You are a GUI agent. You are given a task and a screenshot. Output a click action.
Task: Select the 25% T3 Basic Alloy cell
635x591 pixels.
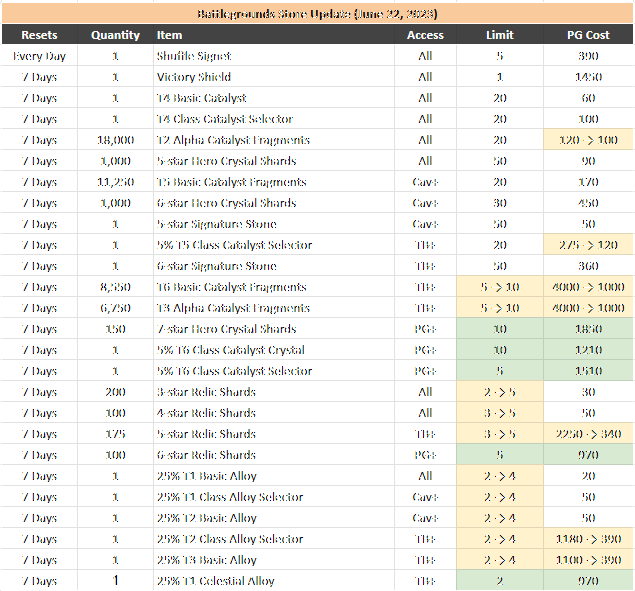[x=274, y=561]
